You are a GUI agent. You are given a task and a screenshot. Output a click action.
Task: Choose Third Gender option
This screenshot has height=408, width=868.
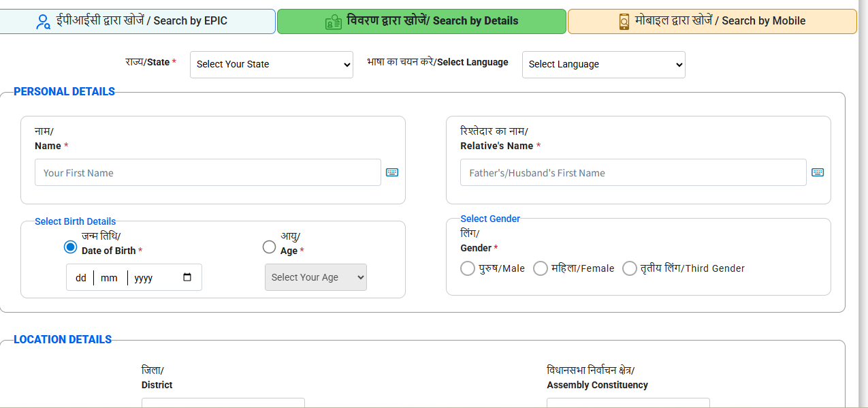[630, 268]
